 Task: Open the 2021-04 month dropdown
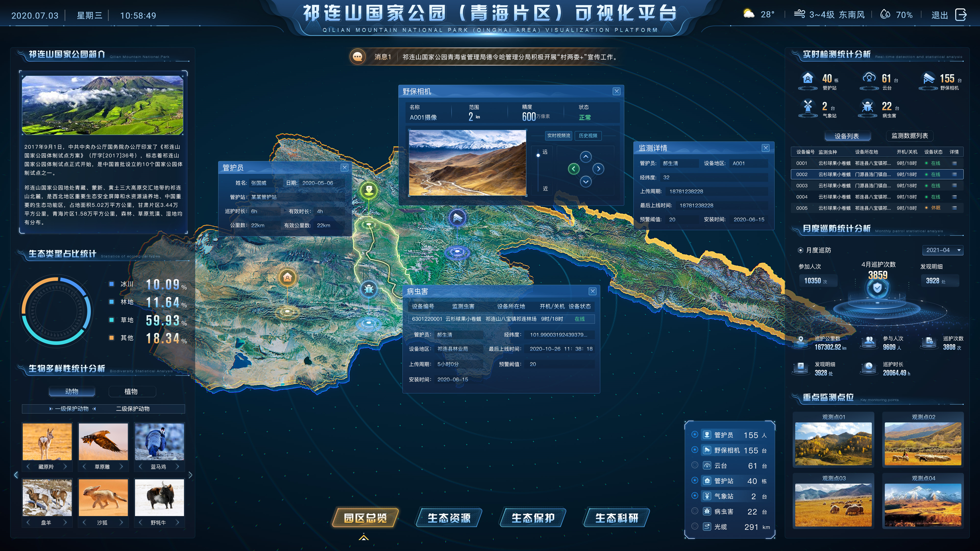pos(943,250)
